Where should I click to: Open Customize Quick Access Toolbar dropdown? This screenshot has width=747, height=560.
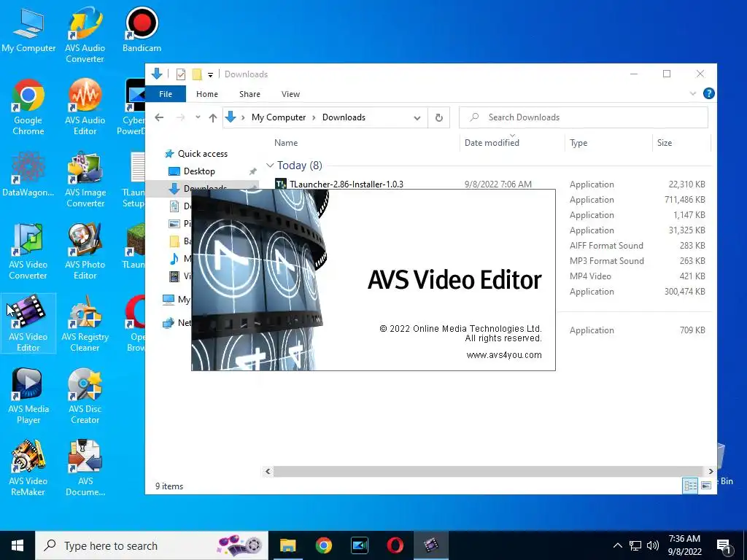pyautogui.click(x=210, y=75)
